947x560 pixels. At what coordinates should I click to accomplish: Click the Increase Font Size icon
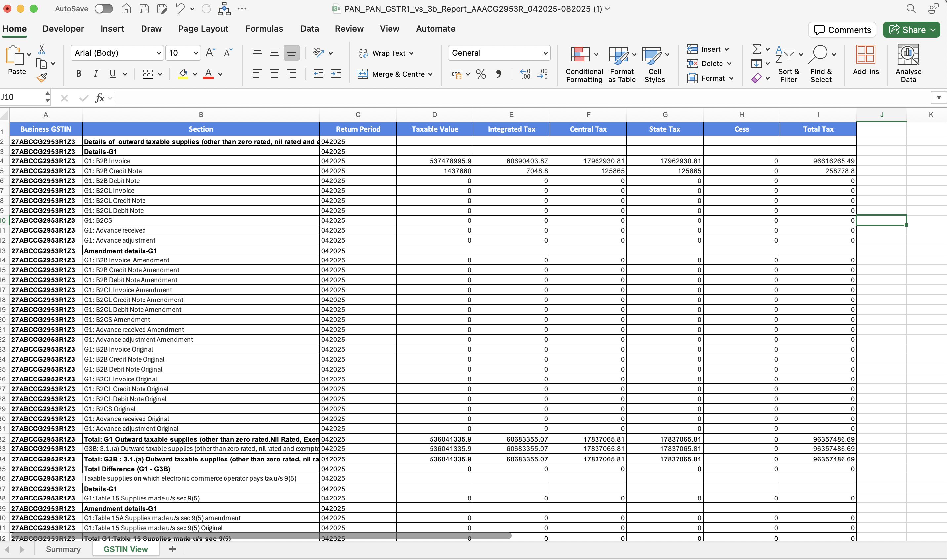coord(211,53)
